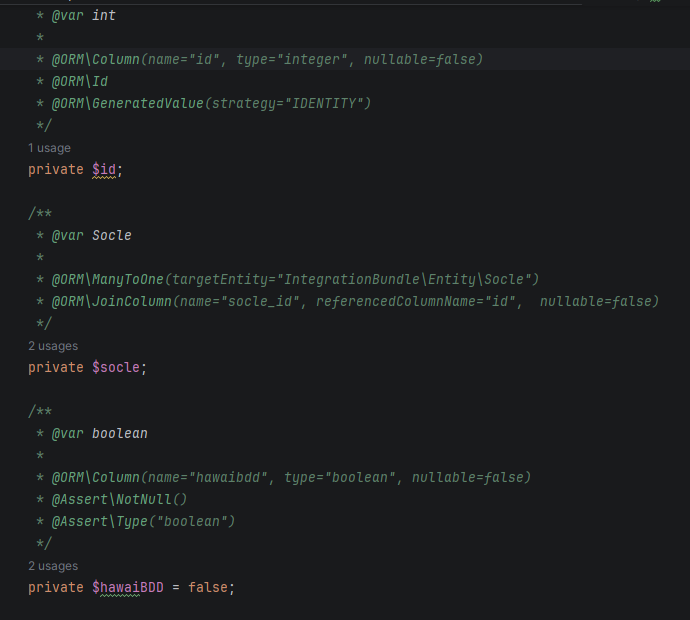Image resolution: width=690 pixels, height=620 pixels.
Task: Select the $hawaiBDD property name
Action: [128, 588]
